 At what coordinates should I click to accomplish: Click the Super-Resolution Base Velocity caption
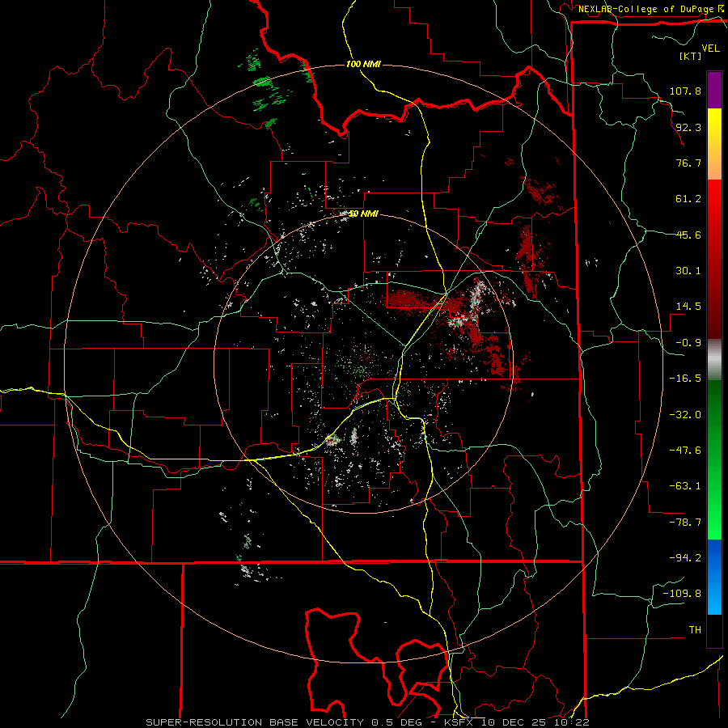coord(368,722)
